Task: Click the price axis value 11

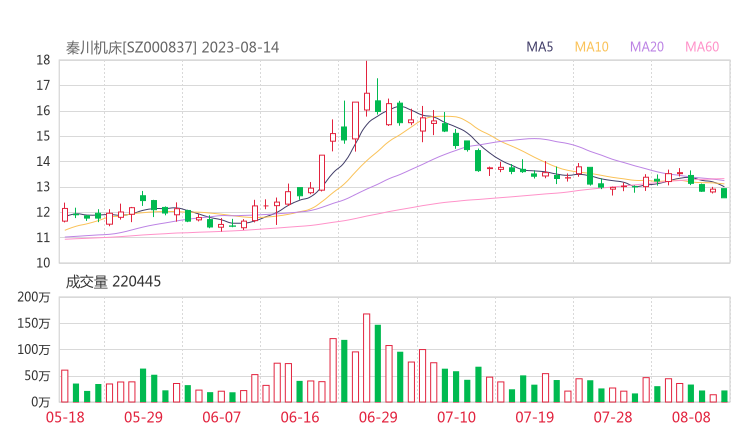Action: (43, 237)
